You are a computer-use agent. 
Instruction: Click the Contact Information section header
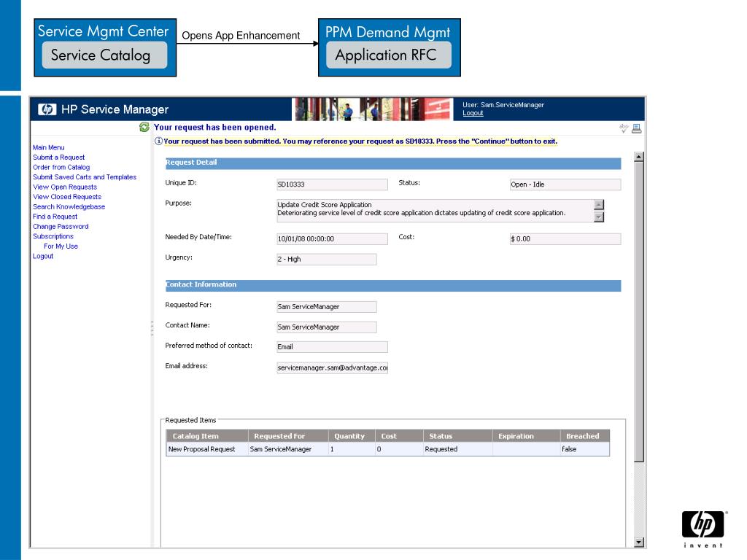393,285
